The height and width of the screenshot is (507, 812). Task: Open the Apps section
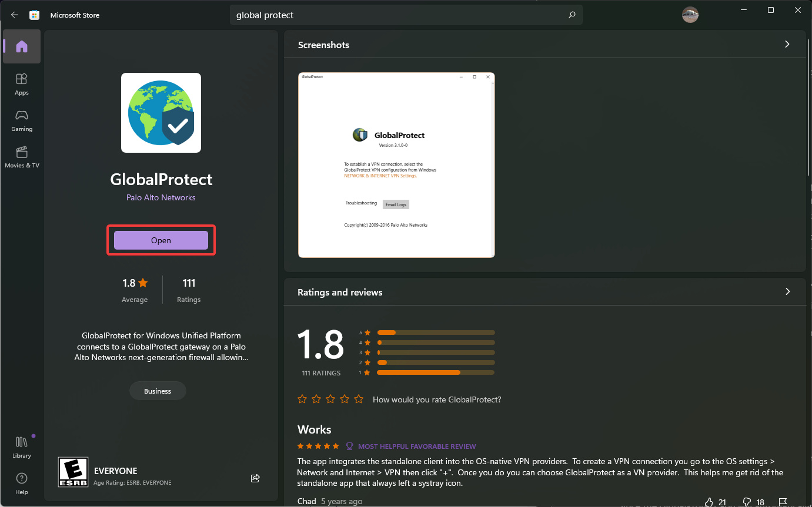point(22,83)
